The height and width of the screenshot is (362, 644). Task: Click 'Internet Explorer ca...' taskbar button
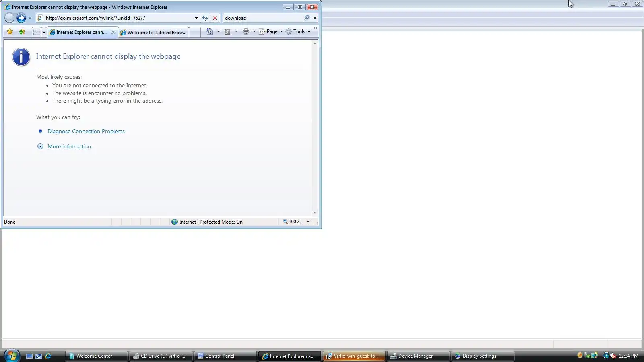(290, 356)
